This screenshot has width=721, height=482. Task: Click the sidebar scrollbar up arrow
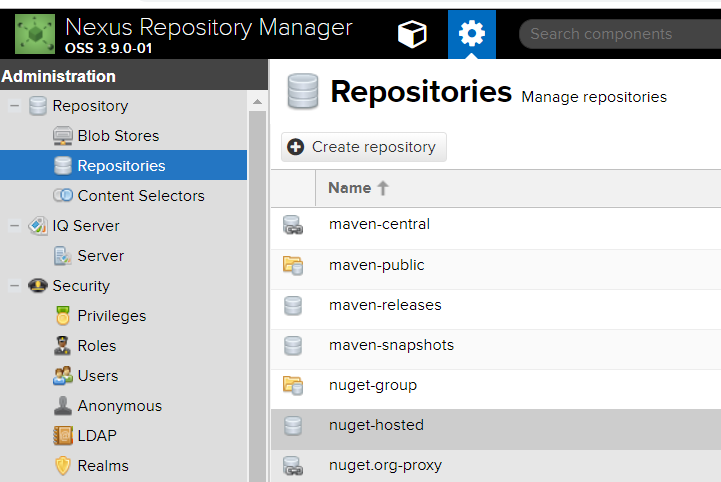(x=257, y=103)
